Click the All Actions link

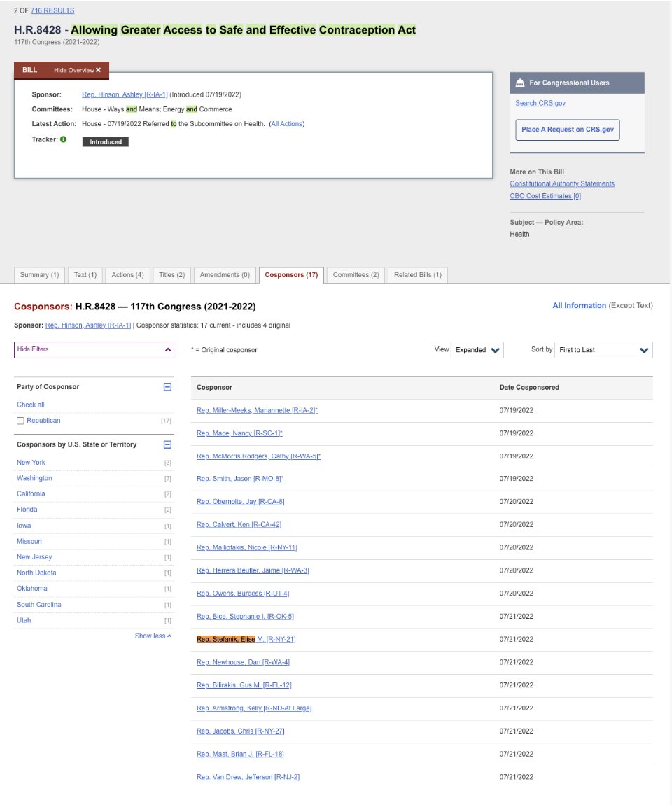click(287, 124)
